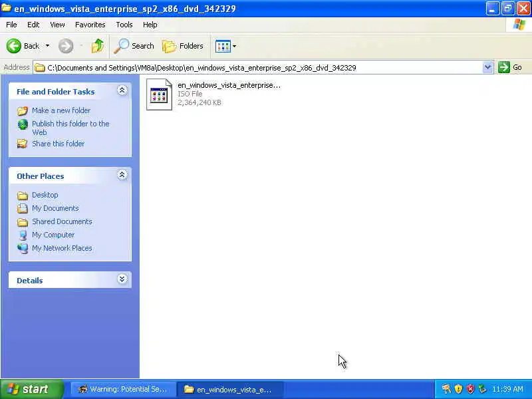The width and height of the screenshot is (532, 399).
Task: Click the Shared Documents folder icon
Action: coord(23,222)
